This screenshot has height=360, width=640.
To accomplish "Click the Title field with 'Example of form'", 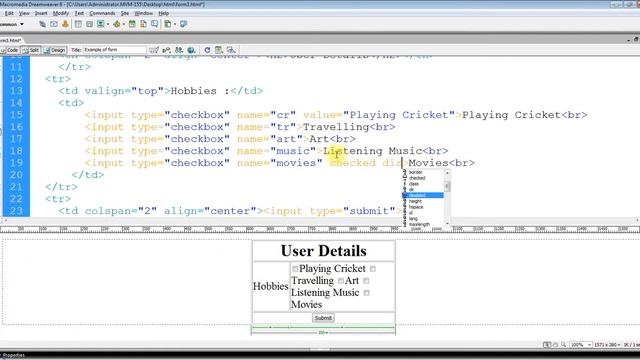I will pyautogui.click(x=115, y=50).
